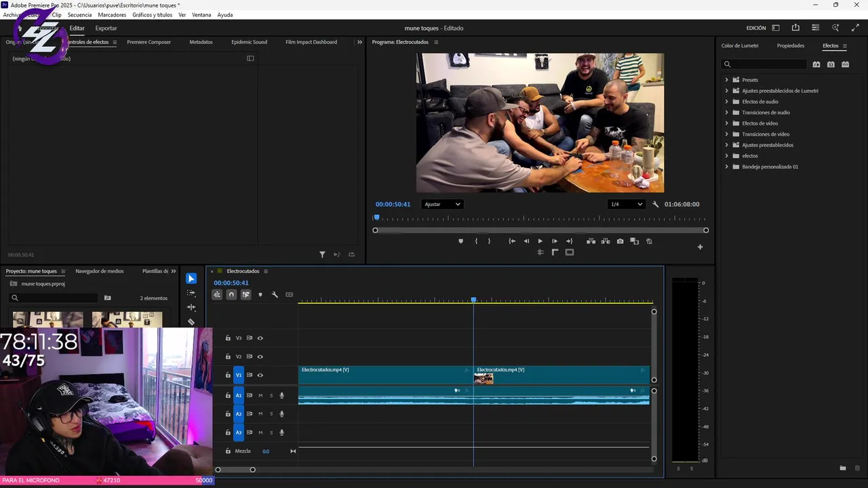
Task: Select the Ripple Edit tool
Action: pos(191,307)
